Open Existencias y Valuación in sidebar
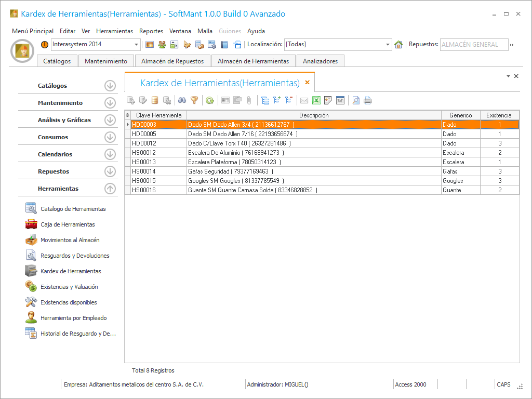 click(x=69, y=287)
